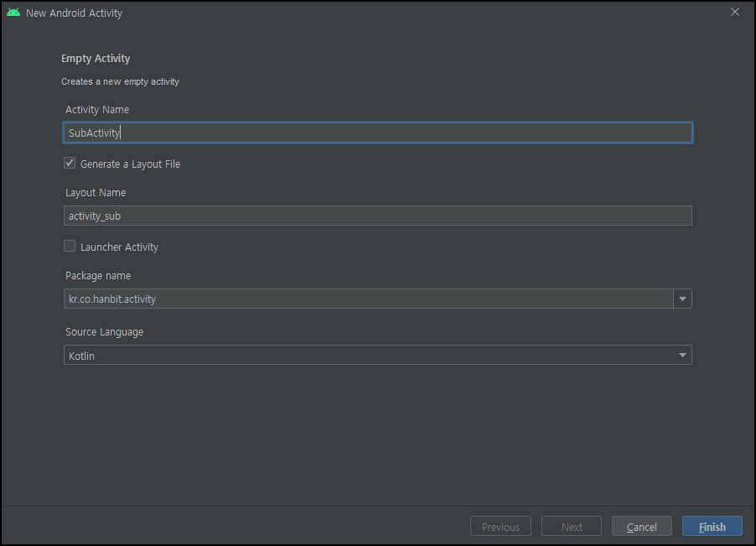Click the Layout Name field with activity_sub
Image resolution: width=756 pixels, height=546 pixels.
click(378, 216)
